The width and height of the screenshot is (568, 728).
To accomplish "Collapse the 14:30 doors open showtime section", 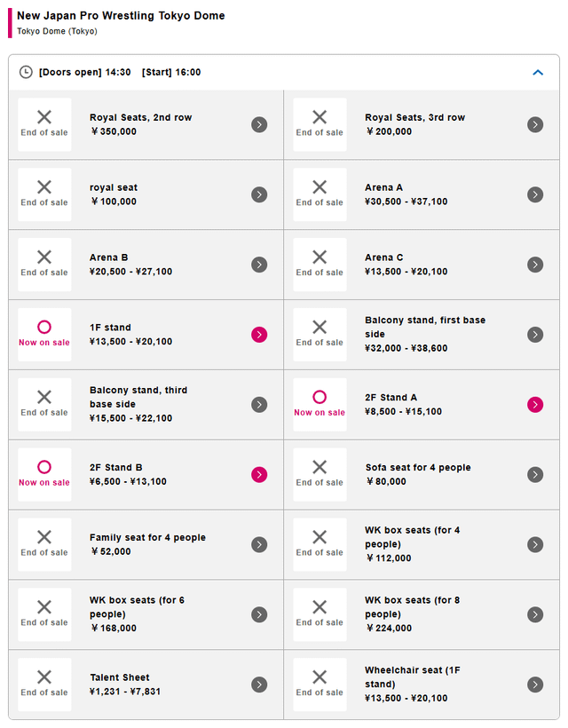I will (538, 72).
